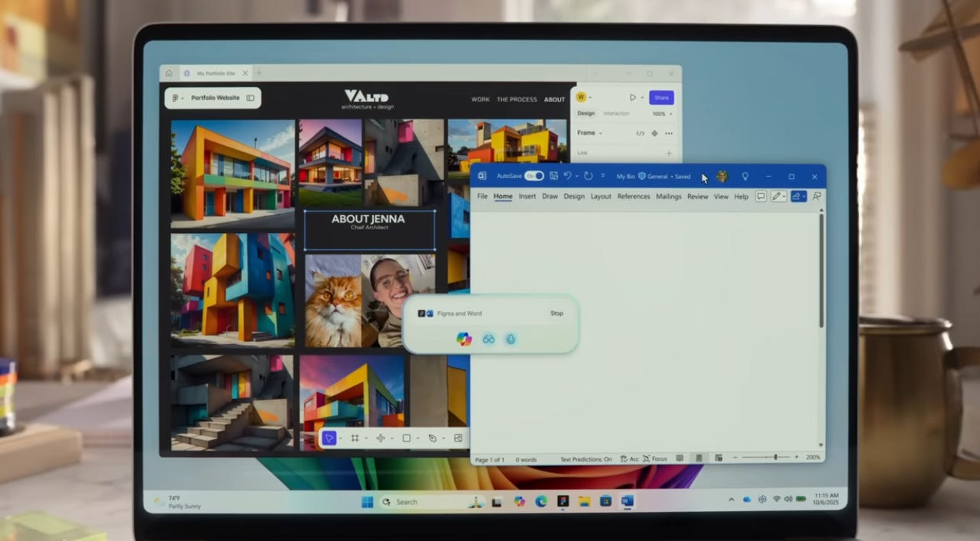980x541 pixels.
Task: Open the Figma main menu dropdown
Action: [x=177, y=98]
